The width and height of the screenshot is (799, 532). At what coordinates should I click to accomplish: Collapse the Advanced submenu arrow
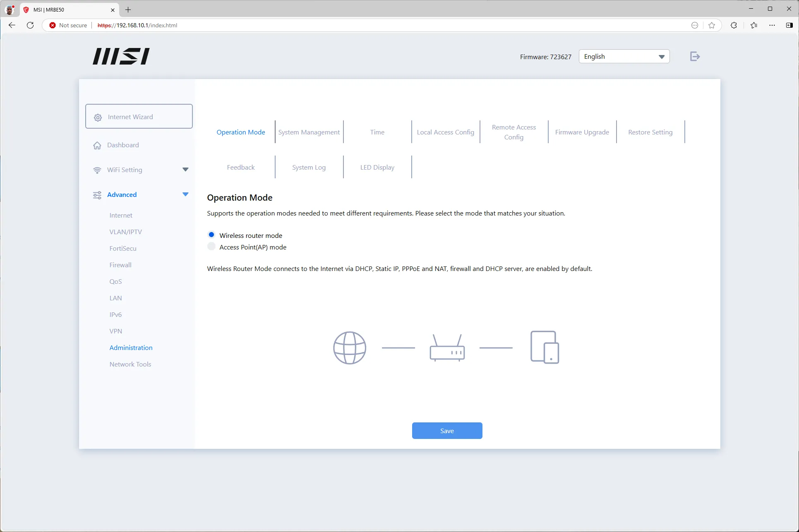coord(185,194)
